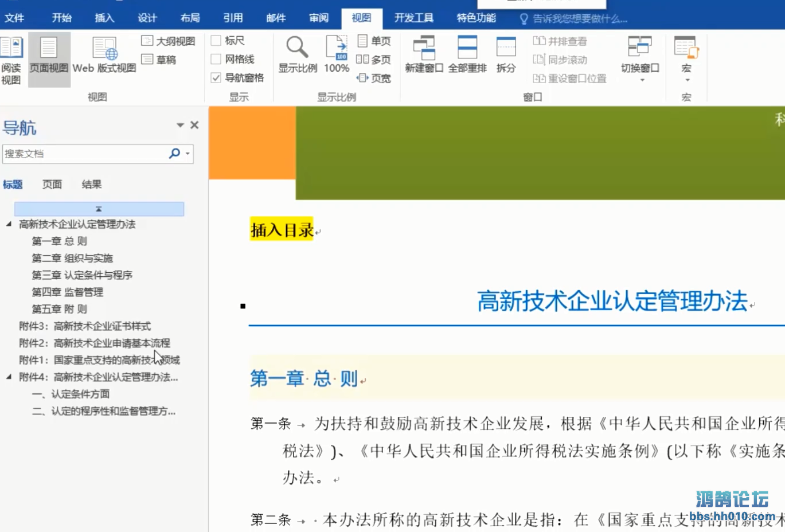Go to heading 一、认定条件方面

click(71, 394)
